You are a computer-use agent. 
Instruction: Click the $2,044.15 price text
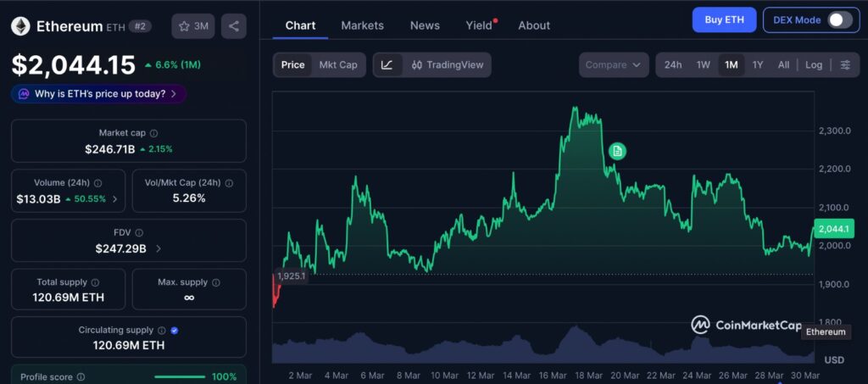tap(73, 65)
